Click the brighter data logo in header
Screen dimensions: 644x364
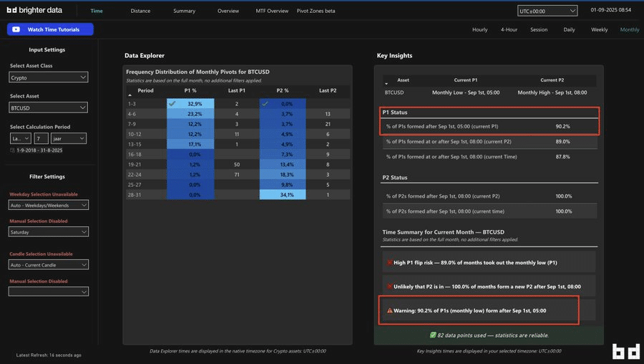click(35, 11)
